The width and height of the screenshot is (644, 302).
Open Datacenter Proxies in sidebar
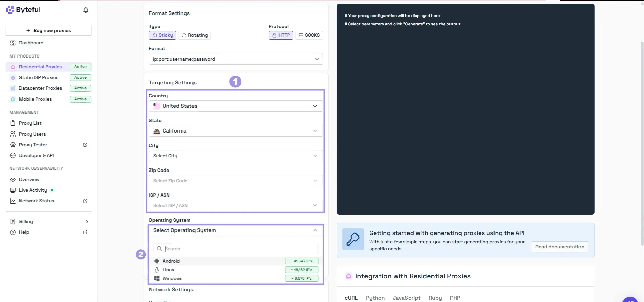49,88
